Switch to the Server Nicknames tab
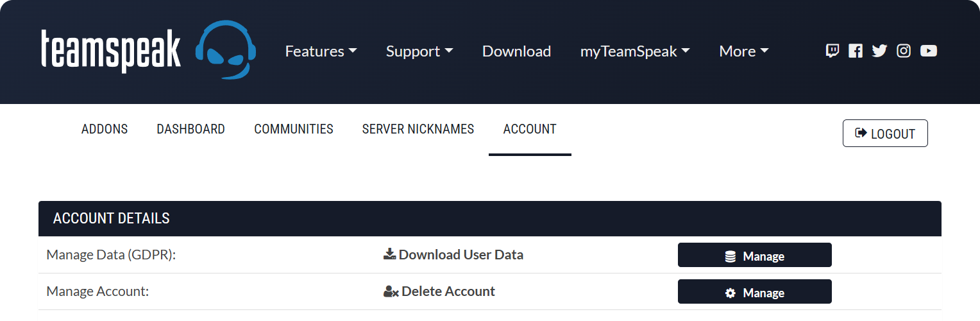 point(418,129)
